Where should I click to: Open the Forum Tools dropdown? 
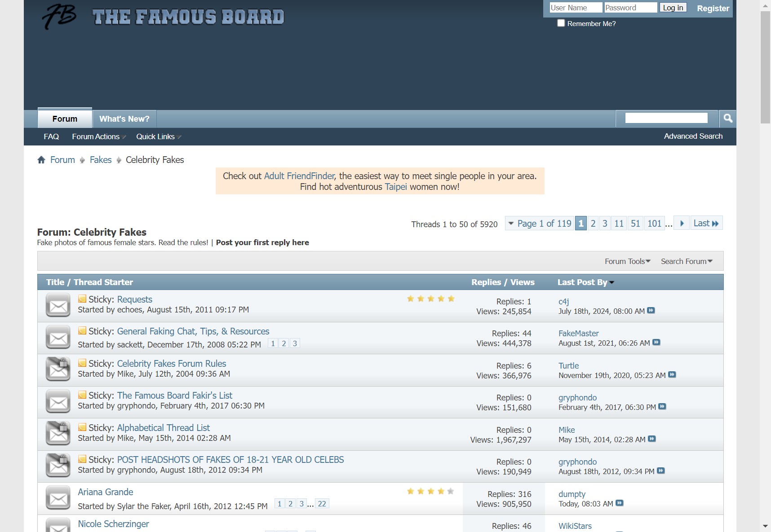click(x=627, y=261)
